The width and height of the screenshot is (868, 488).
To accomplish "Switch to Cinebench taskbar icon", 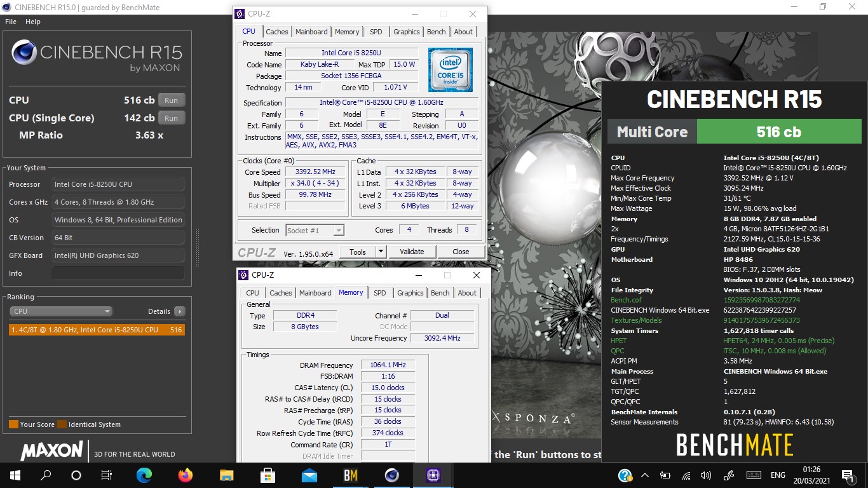I will coord(392,475).
